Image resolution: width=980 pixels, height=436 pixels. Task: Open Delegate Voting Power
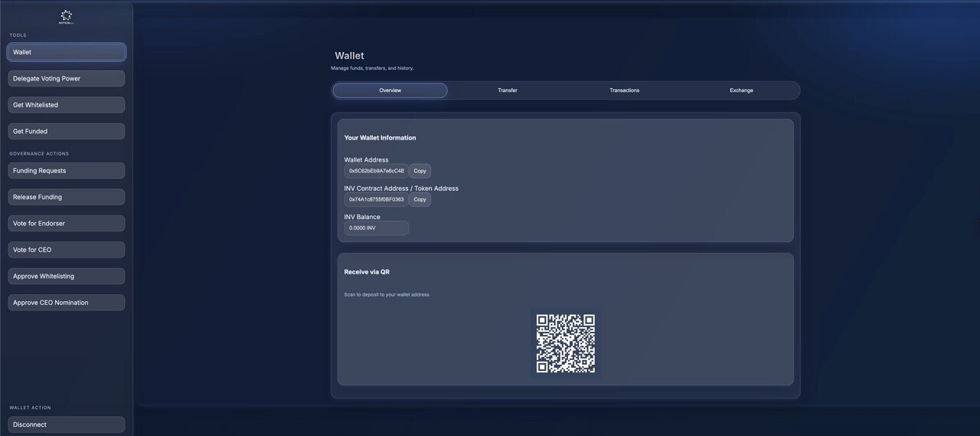click(x=67, y=78)
